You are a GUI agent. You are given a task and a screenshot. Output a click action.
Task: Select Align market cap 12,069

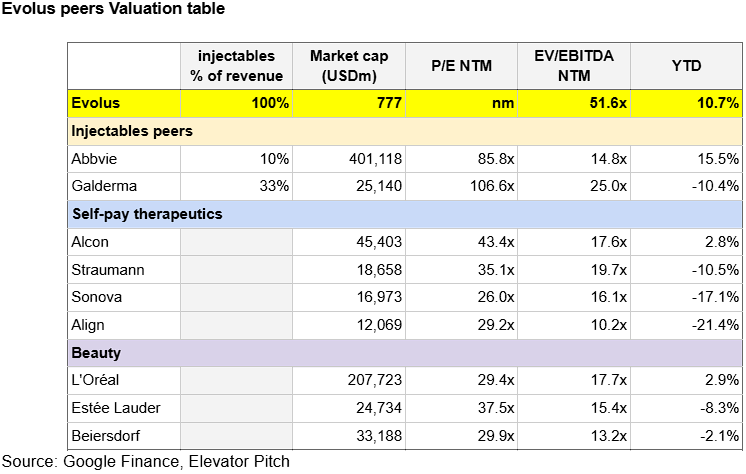pos(379,325)
